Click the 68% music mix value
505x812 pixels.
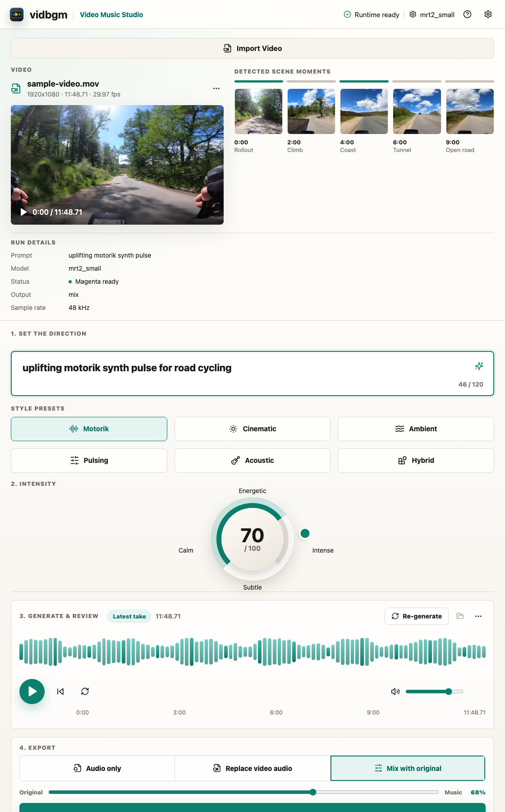(478, 793)
